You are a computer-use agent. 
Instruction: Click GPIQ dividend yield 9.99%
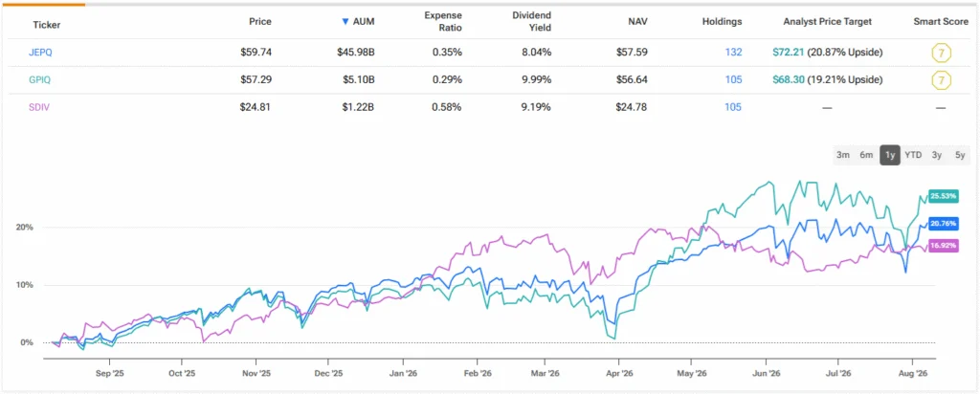[x=537, y=80]
